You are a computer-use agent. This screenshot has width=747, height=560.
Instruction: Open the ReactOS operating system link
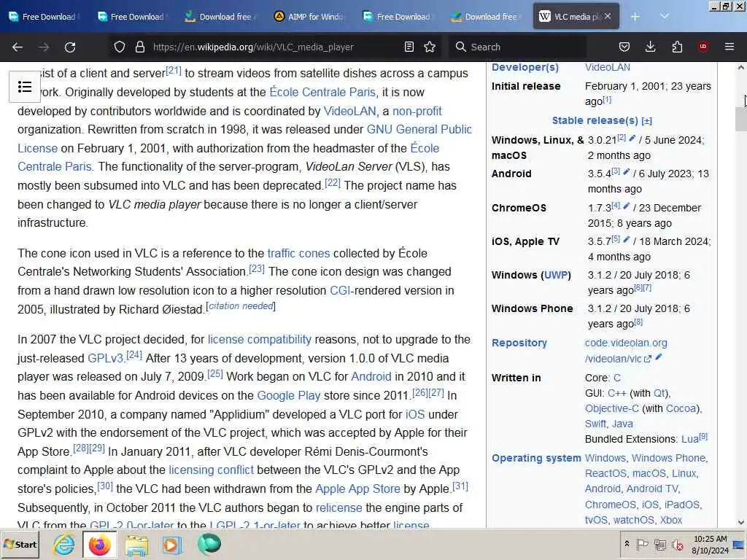point(605,473)
